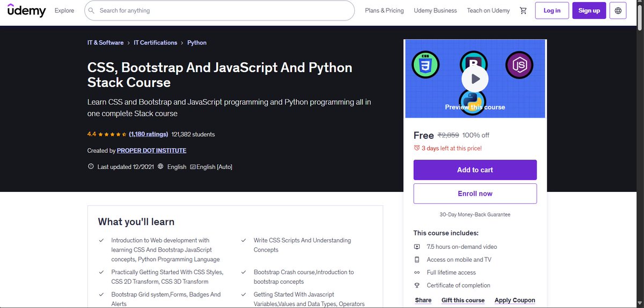644x308 pixels.
Task: Click the 30-Day Money-Back Guarantee text
Action: pyautogui.click(x=475, y=214)
